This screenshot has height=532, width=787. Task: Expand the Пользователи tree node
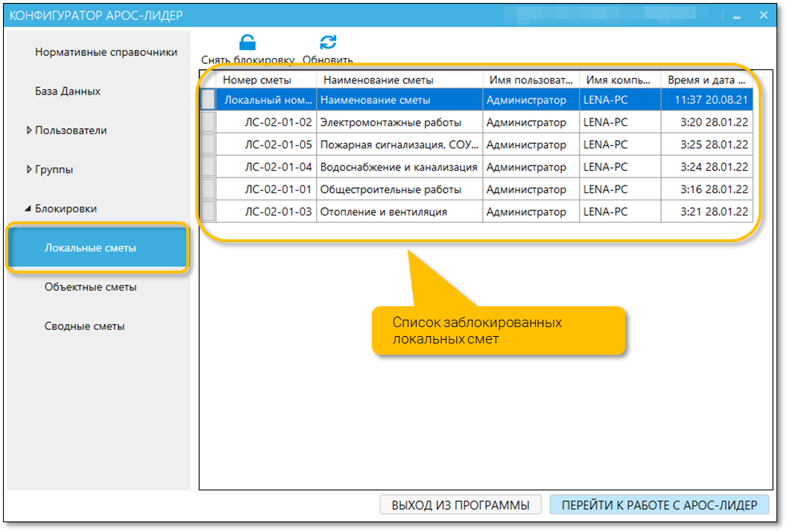[29, 130]
